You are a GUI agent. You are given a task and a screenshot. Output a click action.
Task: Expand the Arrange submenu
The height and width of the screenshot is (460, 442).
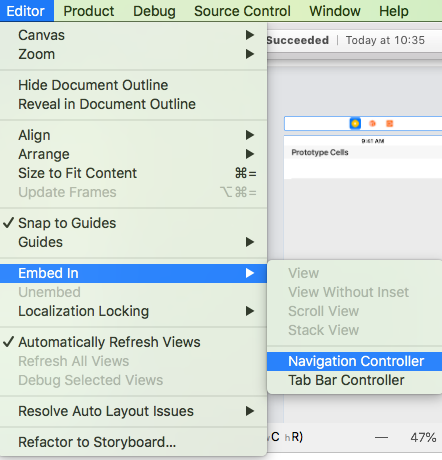(133, 154)
